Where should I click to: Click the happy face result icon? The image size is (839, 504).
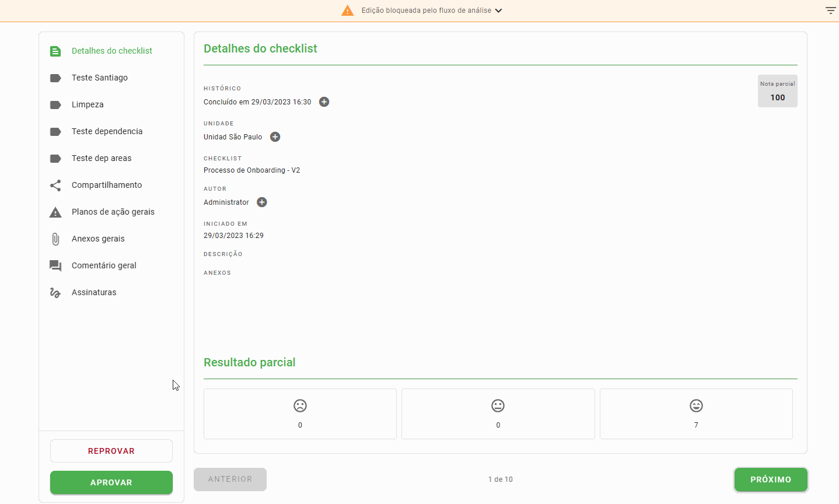[696, 405]
